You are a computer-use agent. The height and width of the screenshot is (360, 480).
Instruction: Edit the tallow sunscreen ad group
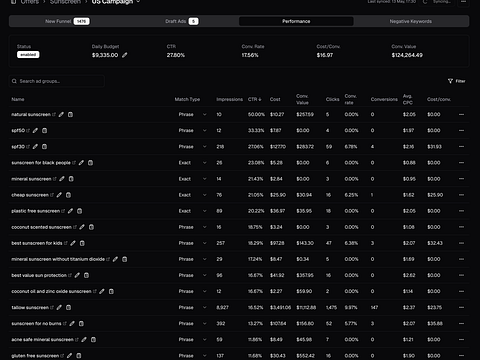tap(59, 307)
